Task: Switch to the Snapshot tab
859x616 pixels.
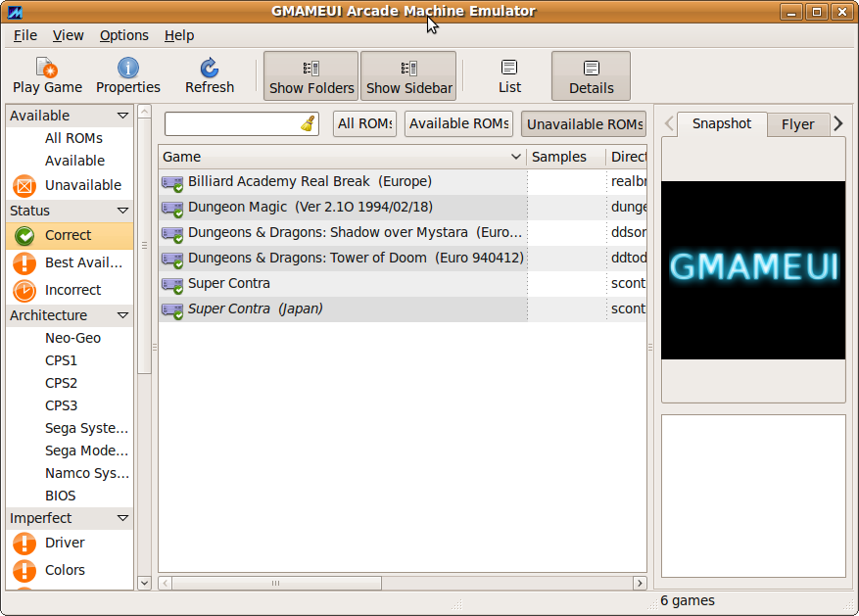Action: click(x=722, y=123)
